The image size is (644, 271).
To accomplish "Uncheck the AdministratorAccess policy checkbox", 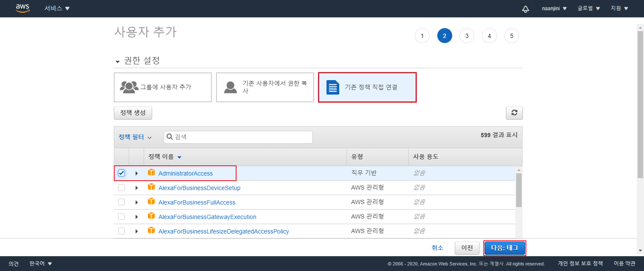I will click(x=121, y=173).
